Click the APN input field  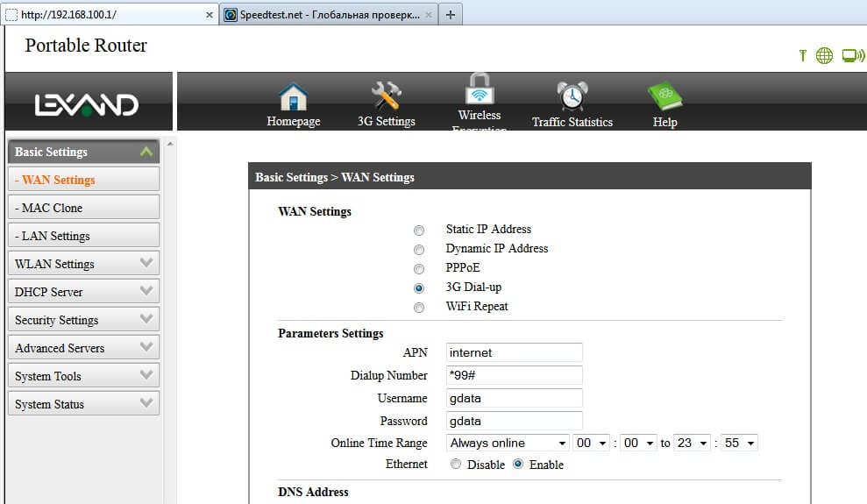[514, 352]
